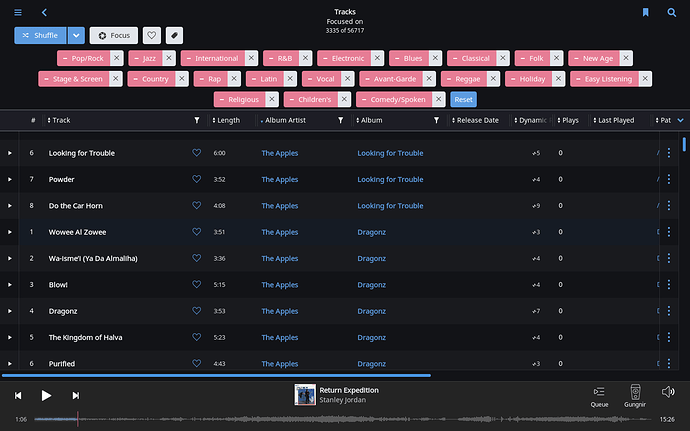Screen dimensions: 690x431
Task: Toggle the Reggae genre exclusion
Action: point(463,79)
